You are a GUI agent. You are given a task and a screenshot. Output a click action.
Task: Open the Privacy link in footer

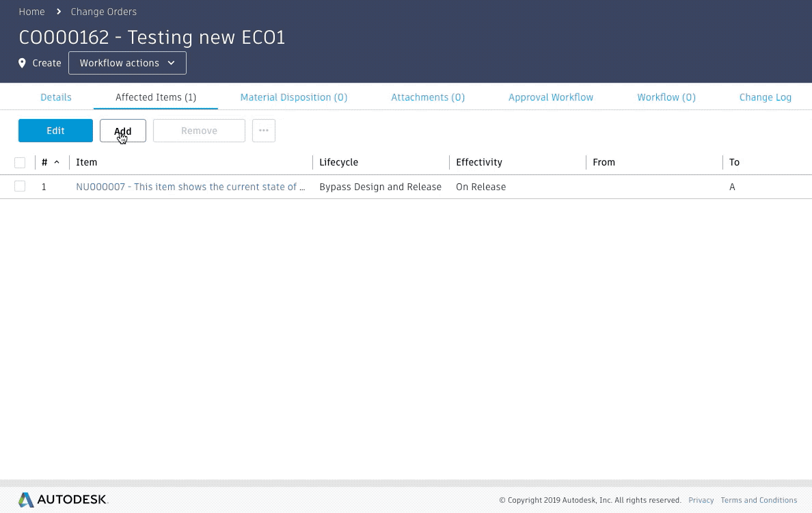tap(701, 500)
